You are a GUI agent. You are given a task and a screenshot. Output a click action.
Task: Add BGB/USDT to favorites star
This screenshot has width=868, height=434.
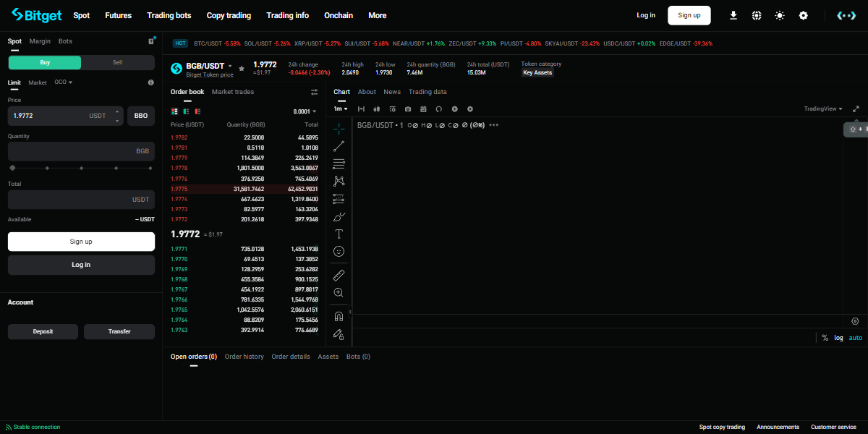click(x=242, y=68)
